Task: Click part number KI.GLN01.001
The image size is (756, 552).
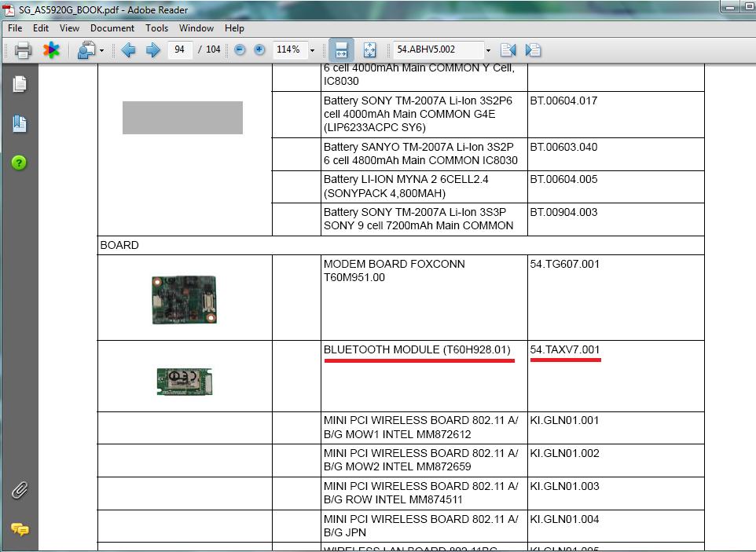Action: pyautogui.click(x=564, y=421)
